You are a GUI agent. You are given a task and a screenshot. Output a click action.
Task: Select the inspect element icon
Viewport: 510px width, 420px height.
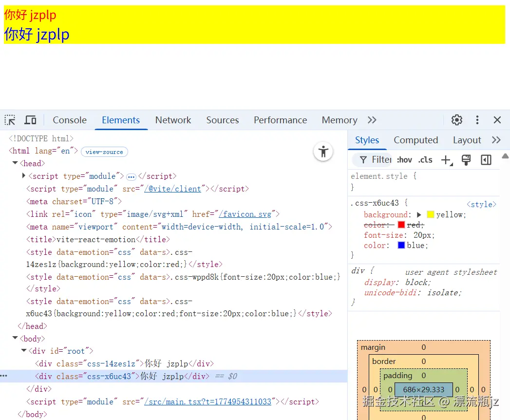tap(9, 120)
